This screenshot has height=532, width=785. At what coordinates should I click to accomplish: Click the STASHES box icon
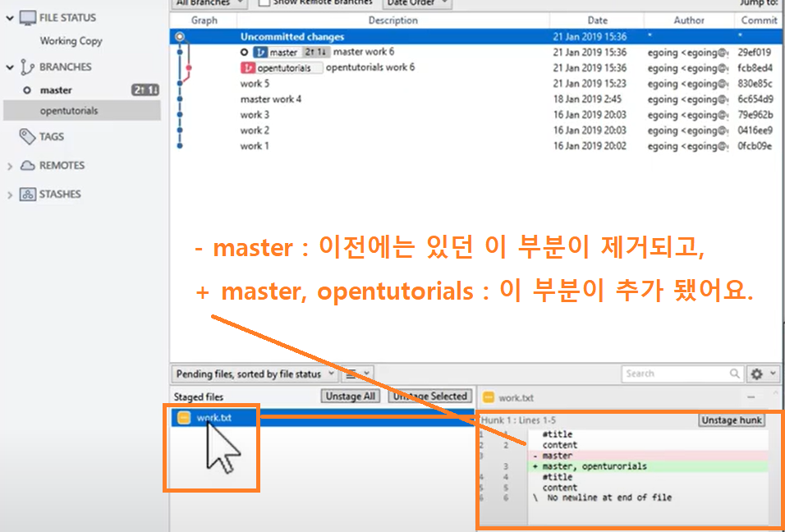[27, 195]
